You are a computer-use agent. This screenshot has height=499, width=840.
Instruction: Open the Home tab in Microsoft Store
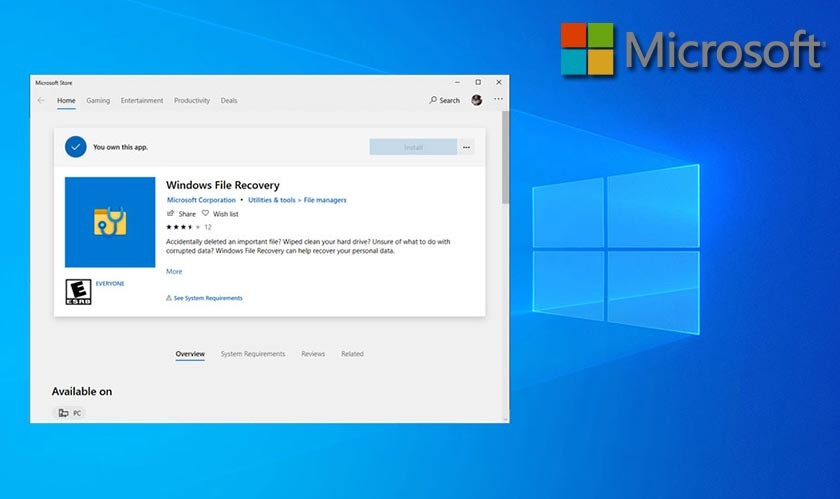coord(66,100)
